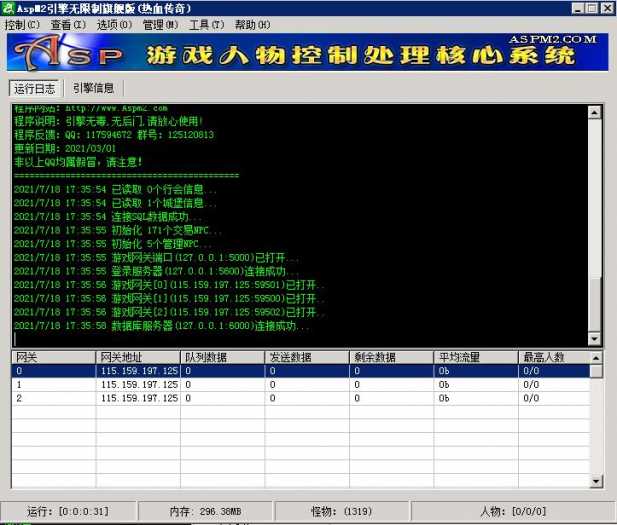Click the log pane scrollbar thumb
This screenshot has width=617, height=525.
tap(594, 303)
